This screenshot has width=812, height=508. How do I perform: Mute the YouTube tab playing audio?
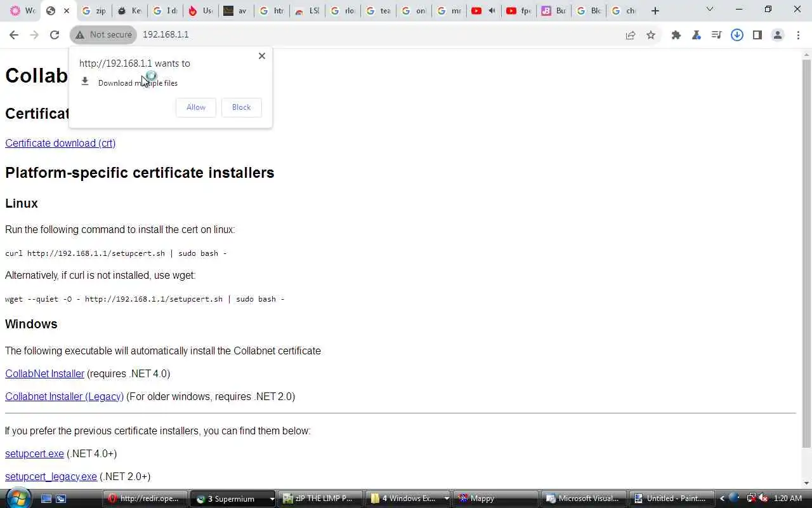(492, 11)
